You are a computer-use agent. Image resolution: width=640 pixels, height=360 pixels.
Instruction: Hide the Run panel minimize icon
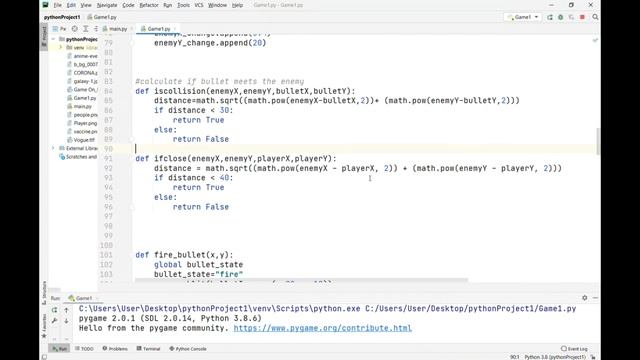pos(595,298)
